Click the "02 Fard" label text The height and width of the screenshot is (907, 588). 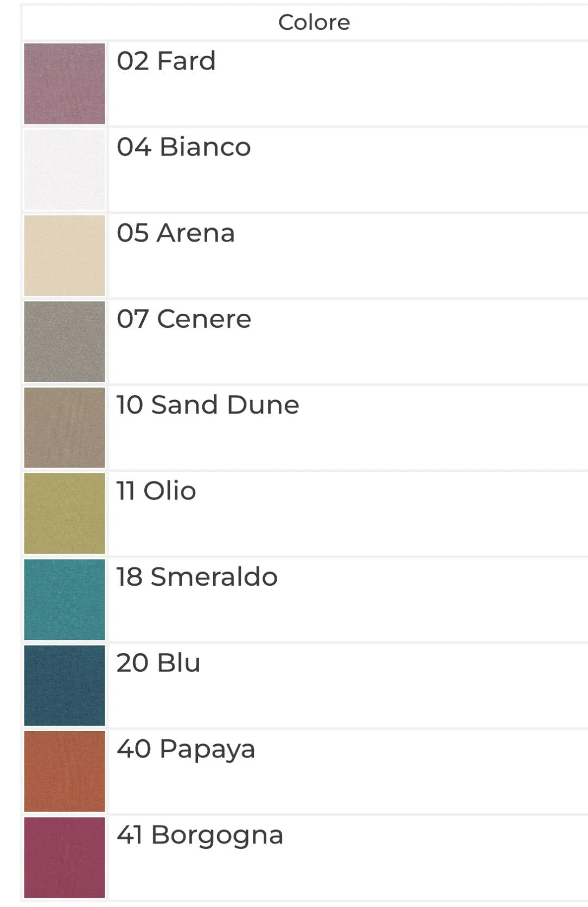click(166, 61)
